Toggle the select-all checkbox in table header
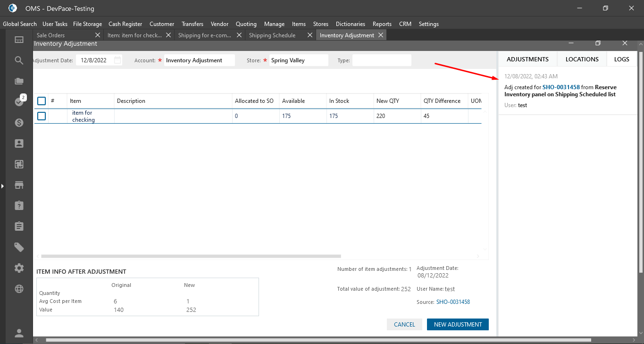Viewport: 644px width, 344px height. point(42,101)
